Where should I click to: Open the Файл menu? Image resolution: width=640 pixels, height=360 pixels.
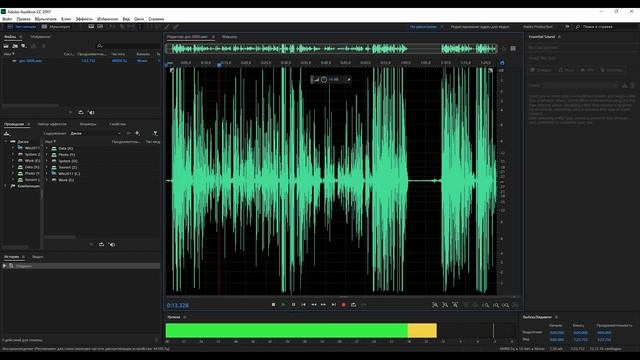coord(7,19)
